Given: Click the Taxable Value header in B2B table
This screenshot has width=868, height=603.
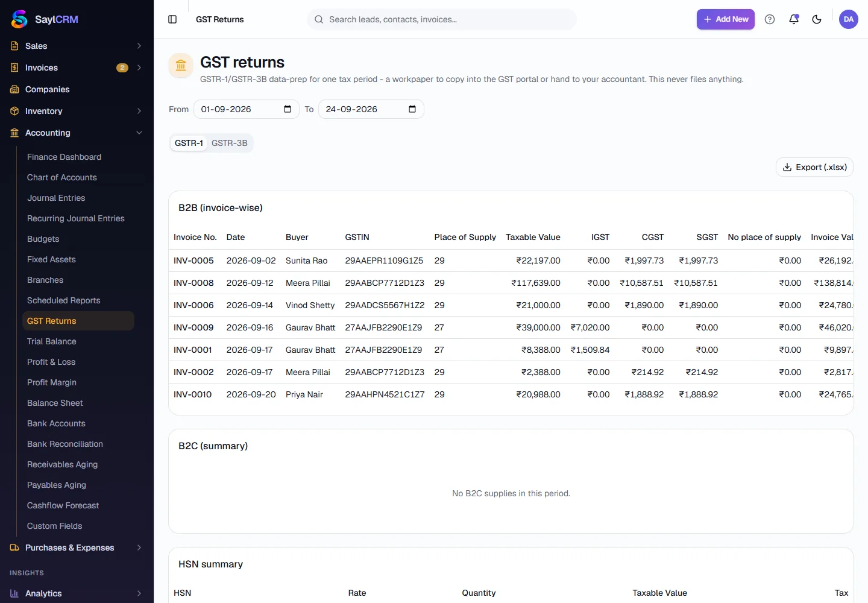Looking at the screenshot, I should [533, 237].
